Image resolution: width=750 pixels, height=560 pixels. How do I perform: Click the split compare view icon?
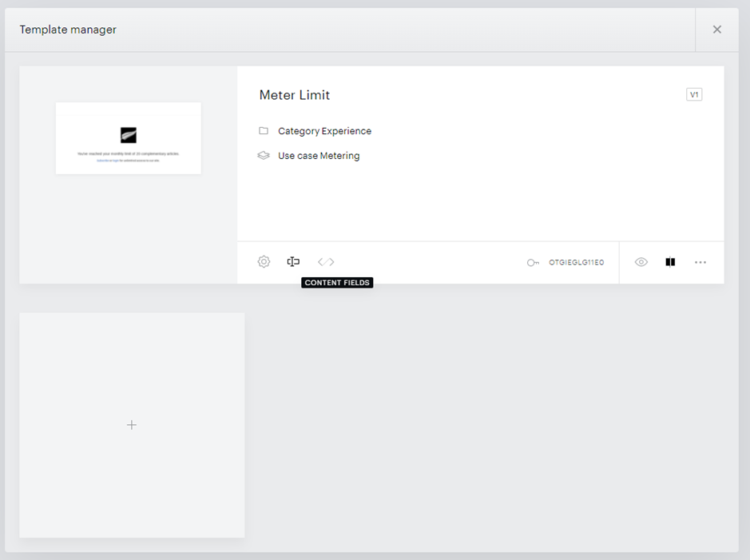[x=670, y=262]
